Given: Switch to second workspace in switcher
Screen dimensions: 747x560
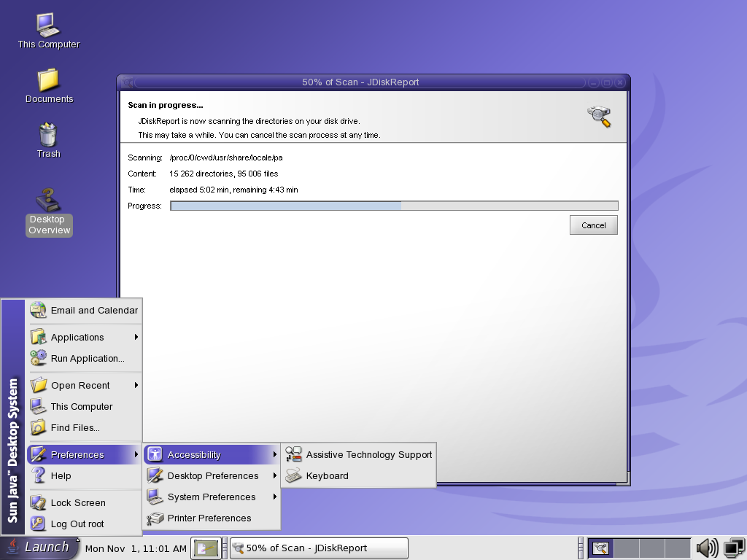Looking at the screenshot, I should click(625, 548).
